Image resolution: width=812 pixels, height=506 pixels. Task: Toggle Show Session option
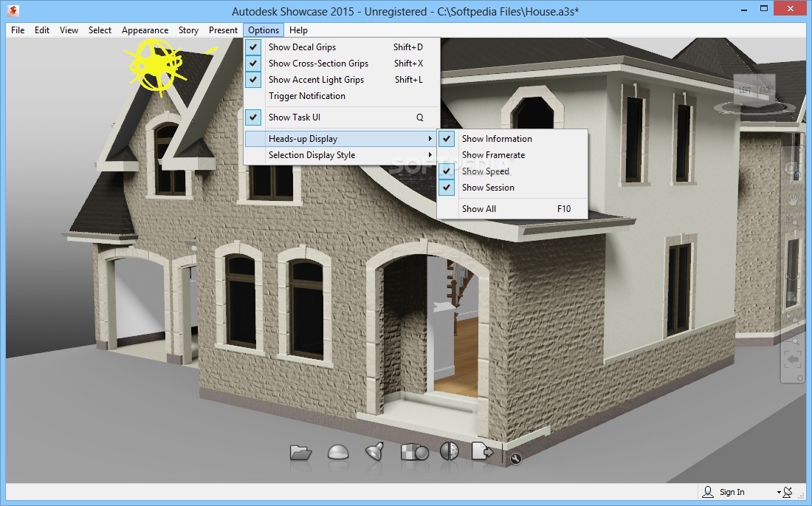[513, 187]
